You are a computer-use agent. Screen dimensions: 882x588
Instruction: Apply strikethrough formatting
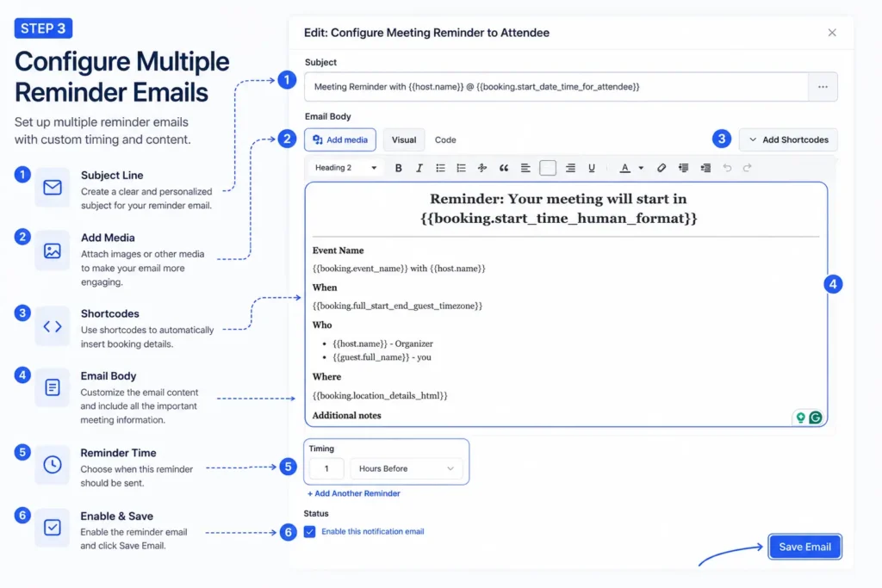[x=482, y=168]
